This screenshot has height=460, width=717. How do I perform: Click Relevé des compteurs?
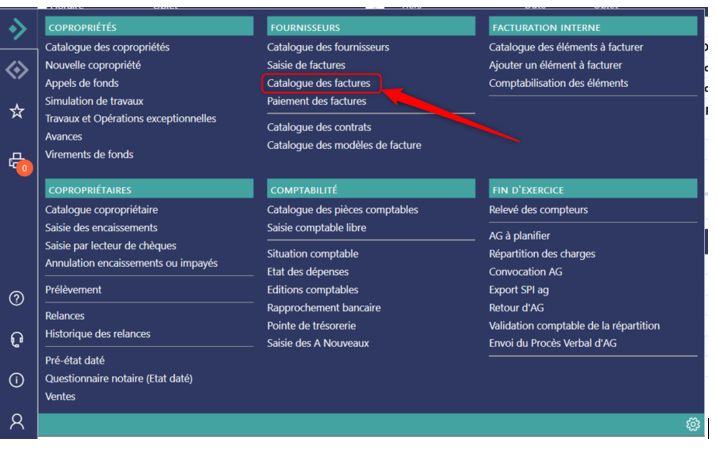(538, 210)
